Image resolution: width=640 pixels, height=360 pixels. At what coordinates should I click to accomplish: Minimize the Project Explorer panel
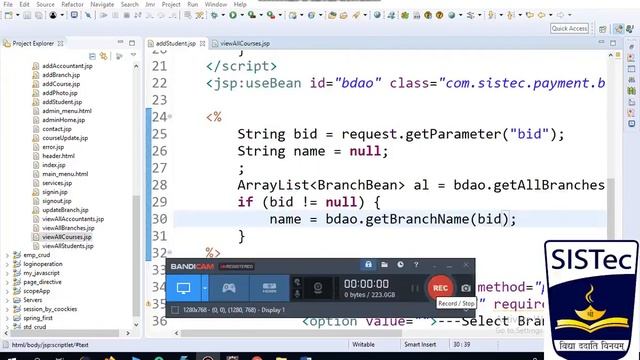tap(120, 42)
